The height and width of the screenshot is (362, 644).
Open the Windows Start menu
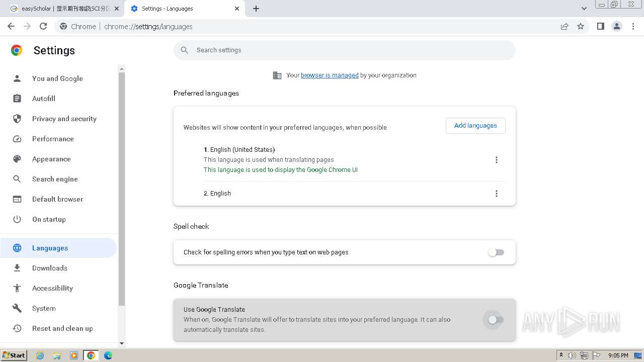14,355
